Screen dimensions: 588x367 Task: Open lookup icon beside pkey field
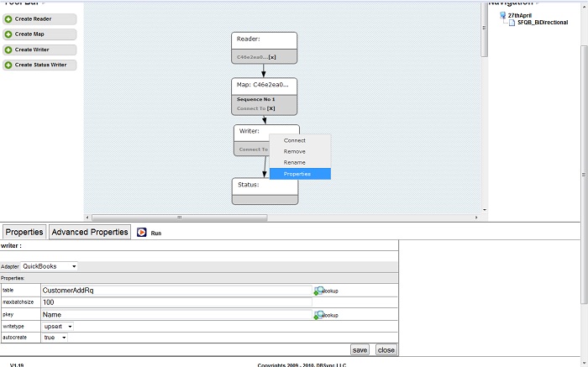coord(319,315)
